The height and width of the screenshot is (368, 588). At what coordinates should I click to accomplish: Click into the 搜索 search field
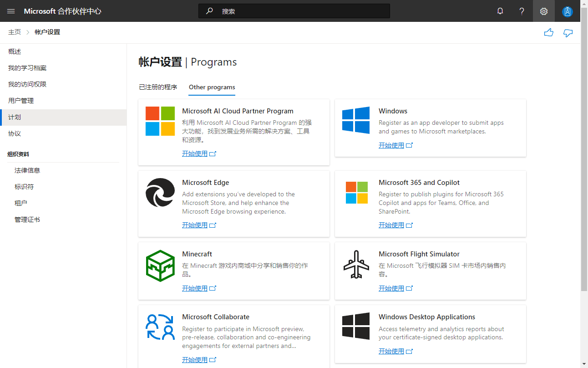pyautogui.click(x=294, y=11)
